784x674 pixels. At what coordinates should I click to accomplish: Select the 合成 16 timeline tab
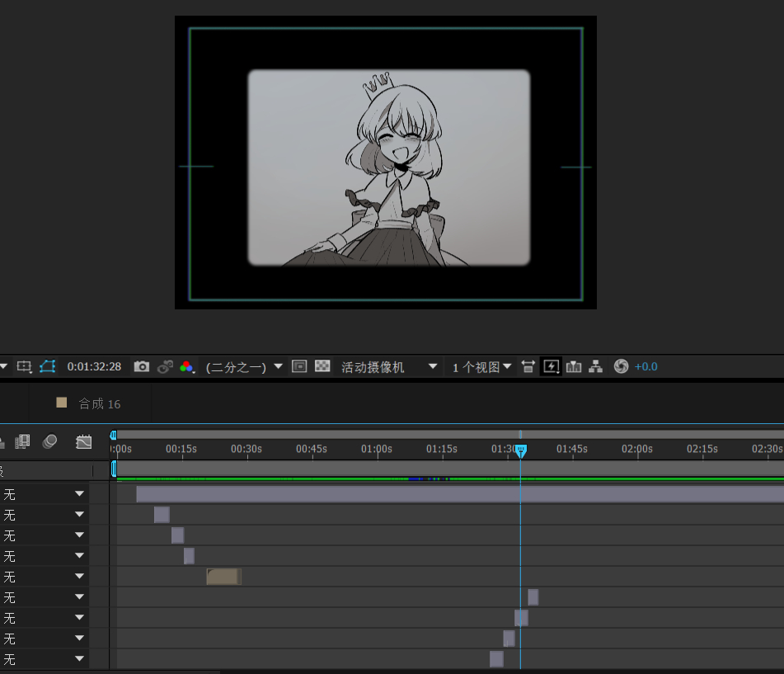pos(99,403)
